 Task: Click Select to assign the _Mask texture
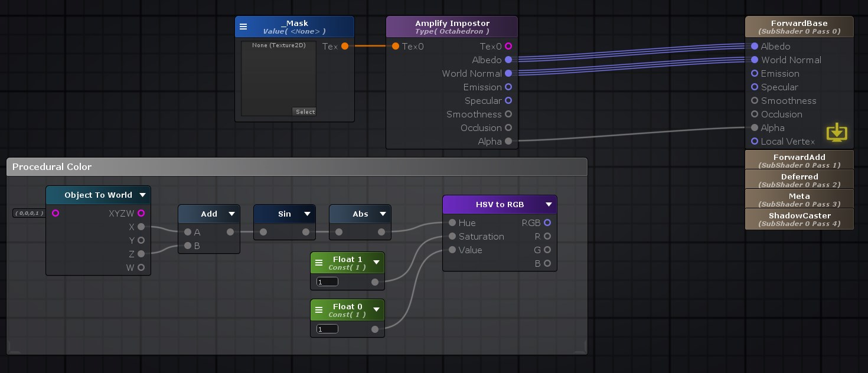point(305,112)
